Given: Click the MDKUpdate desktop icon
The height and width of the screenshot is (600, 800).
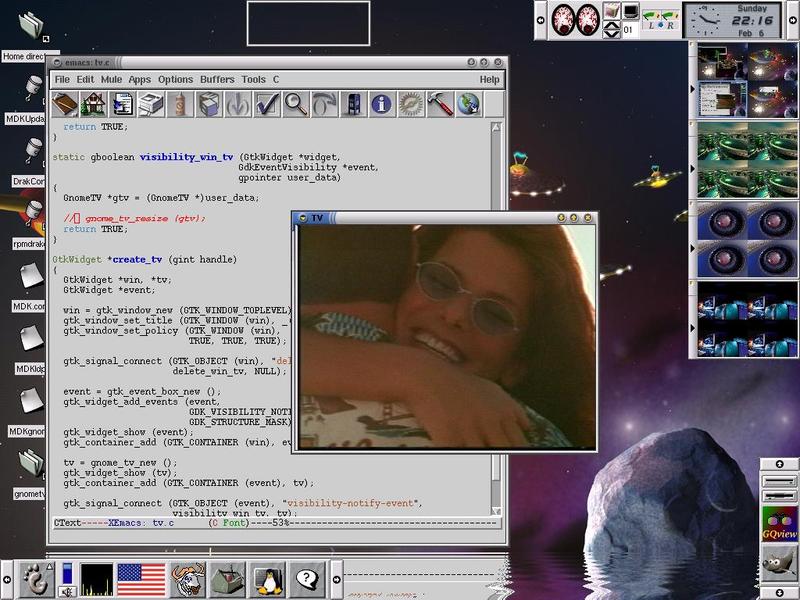Looking at the screenshot, I should tap(34, 88).
